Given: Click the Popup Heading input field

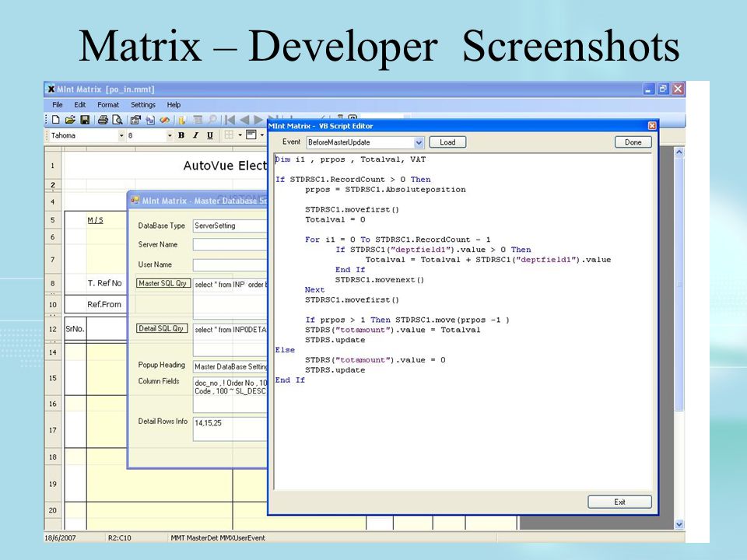Looking at the screenshot, I should coord(230,366).
